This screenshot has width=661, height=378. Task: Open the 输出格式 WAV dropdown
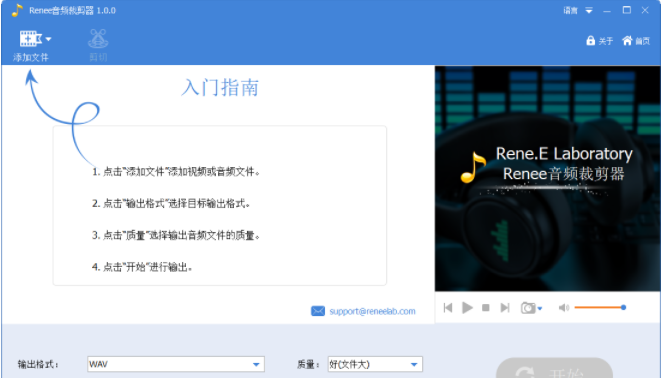176,364
